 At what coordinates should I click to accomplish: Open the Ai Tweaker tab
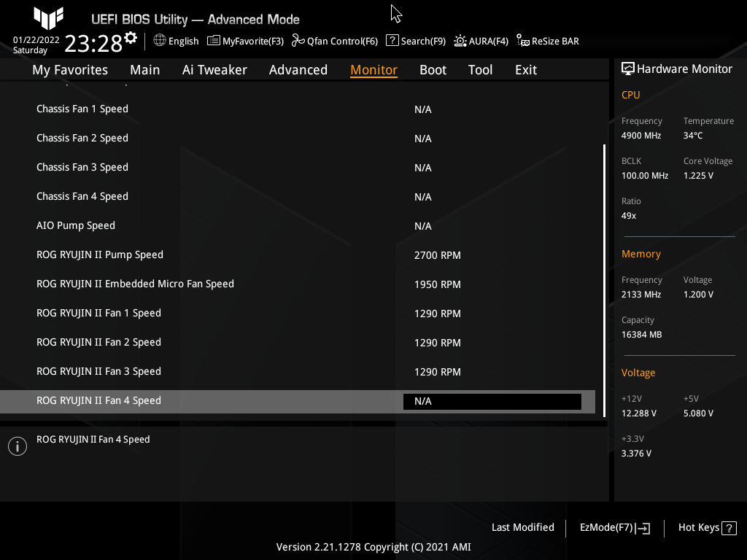214,70
